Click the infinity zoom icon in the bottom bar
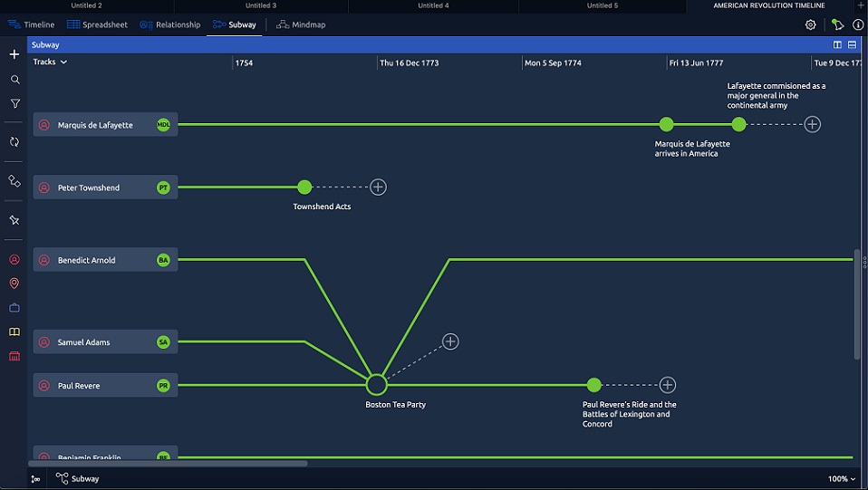 (35, 479)
